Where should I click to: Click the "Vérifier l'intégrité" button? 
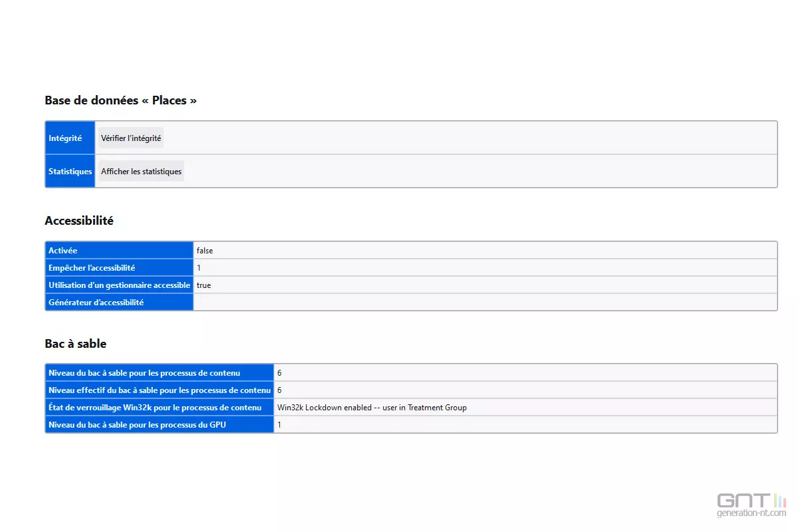coord(131,138)
